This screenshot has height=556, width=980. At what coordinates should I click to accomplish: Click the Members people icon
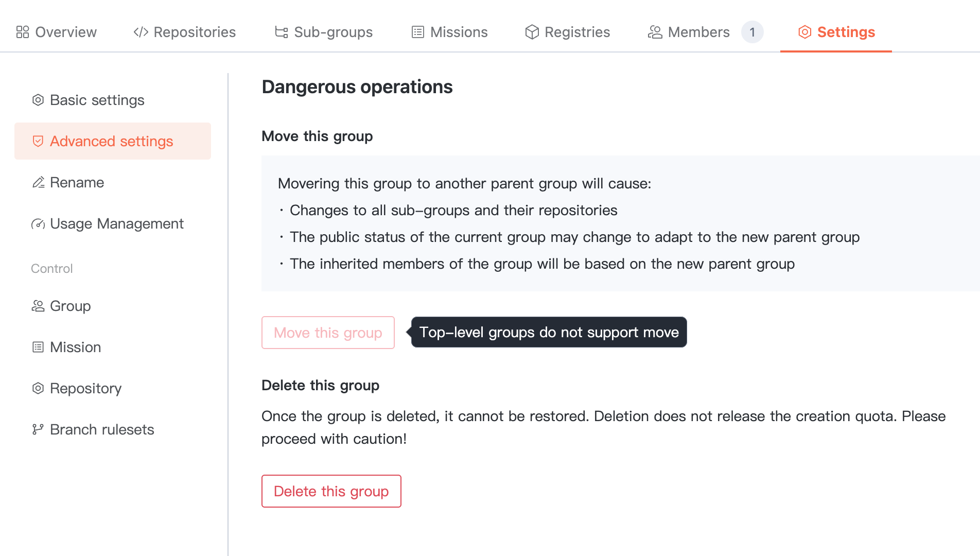(x=655, y=32)
